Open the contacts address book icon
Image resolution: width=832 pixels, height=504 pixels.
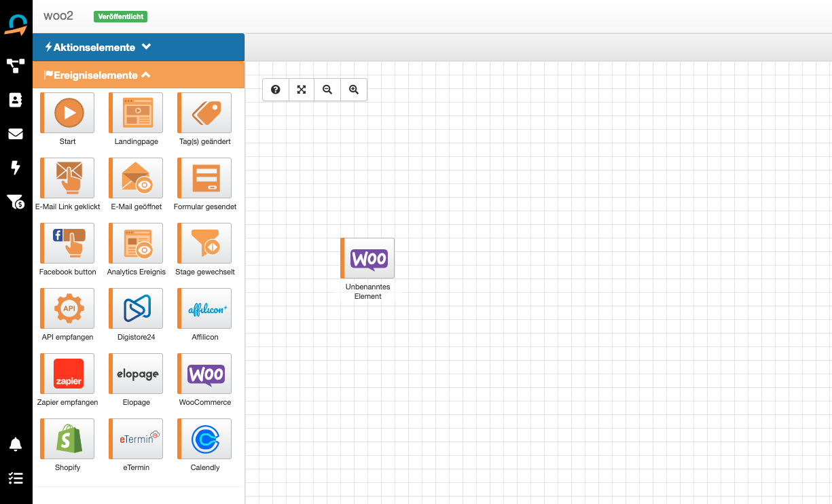[16, 100]
